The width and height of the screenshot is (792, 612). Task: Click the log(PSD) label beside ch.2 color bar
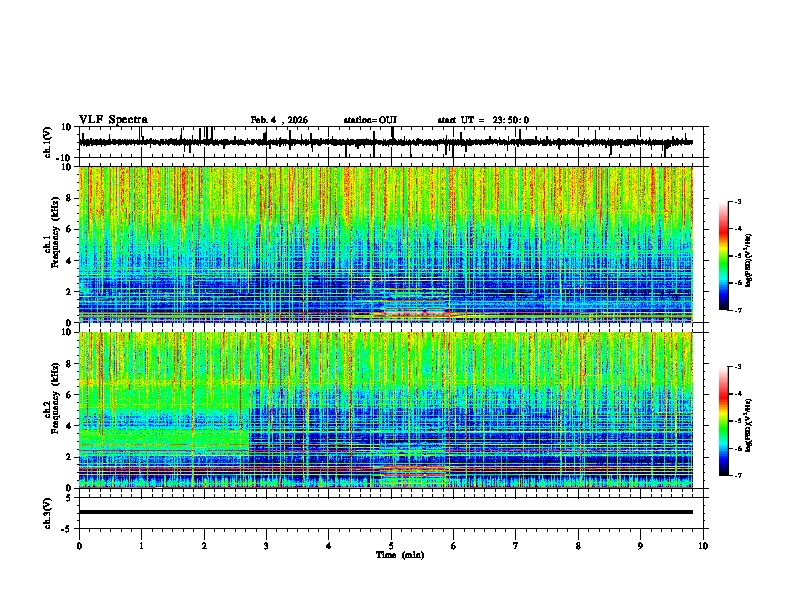pyautogui.click(x=748, y=425)
